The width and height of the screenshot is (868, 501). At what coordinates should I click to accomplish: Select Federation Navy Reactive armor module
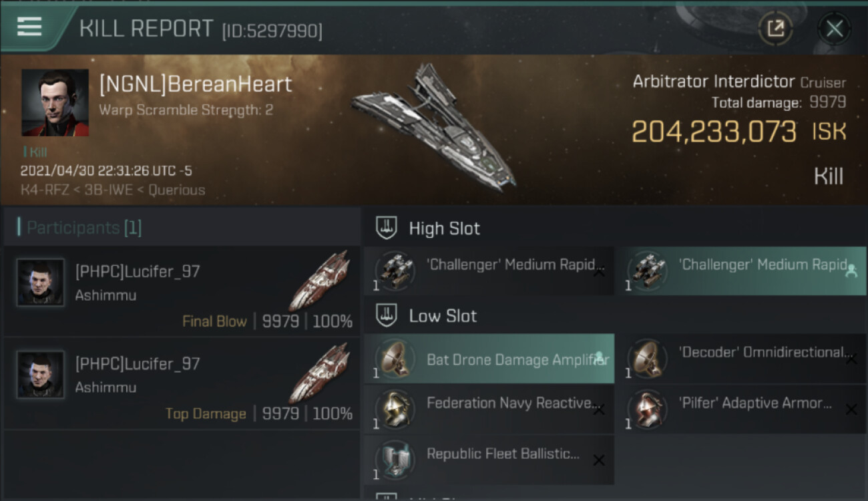coord(489,409)
